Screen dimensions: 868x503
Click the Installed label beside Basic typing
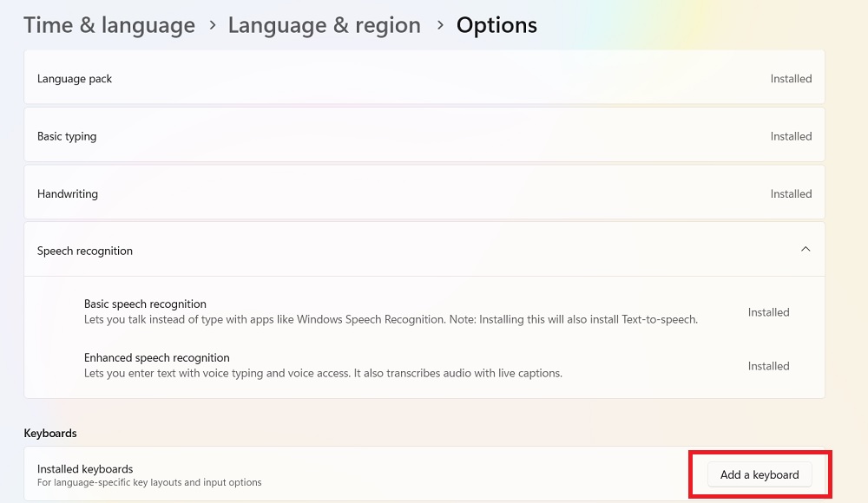(x=791, y=135)
